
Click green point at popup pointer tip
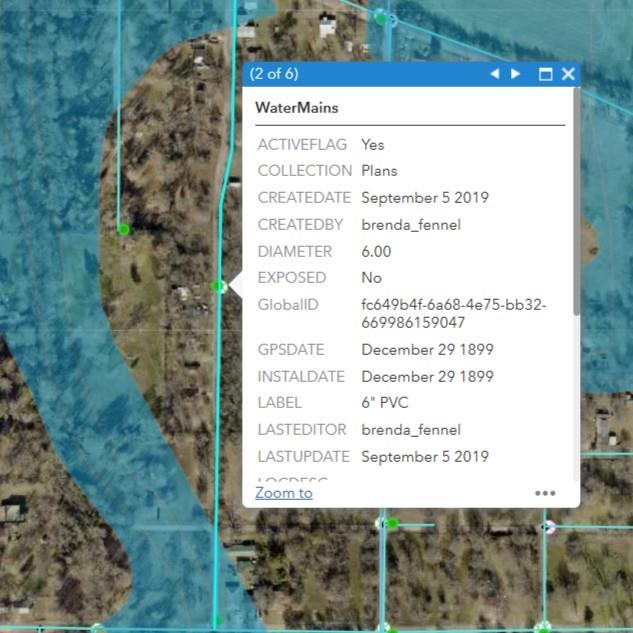coord(219,287)
